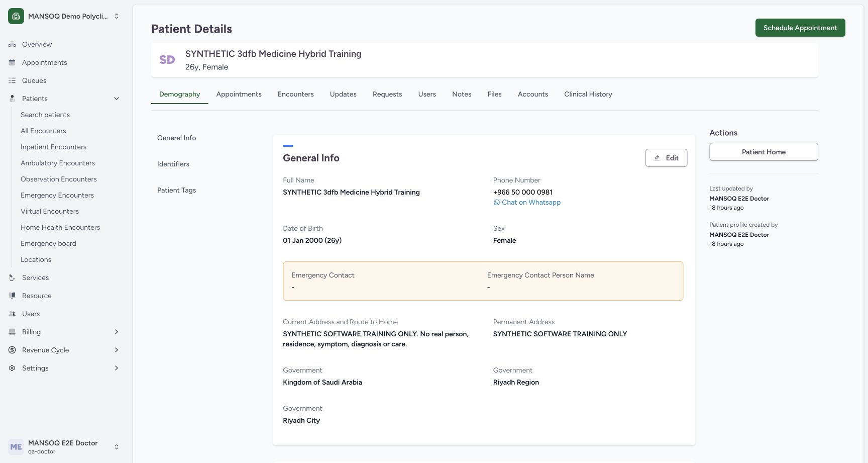Select the Files tab
Screen dimensions: 868x463
pos(495,94)
